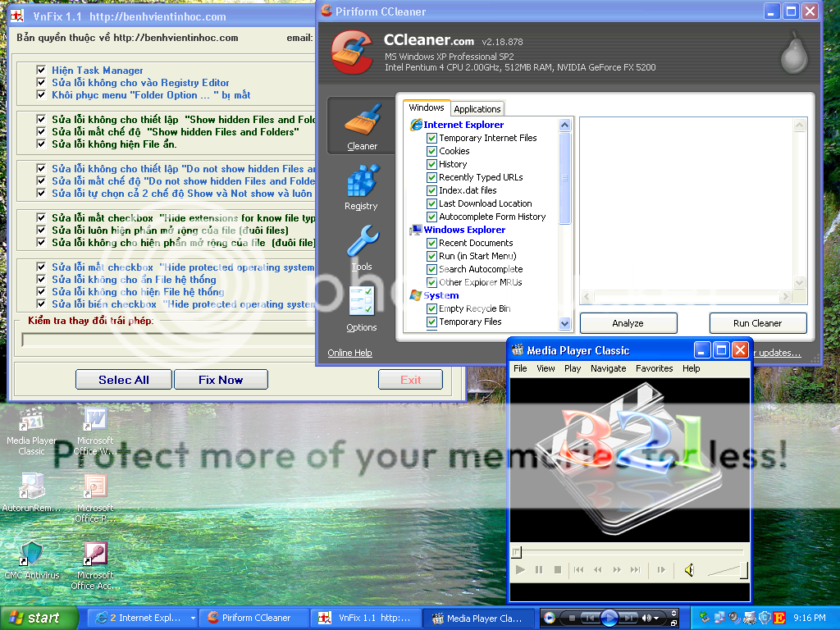Toggle History checkbox in CCleaner

tap(431, 164)
